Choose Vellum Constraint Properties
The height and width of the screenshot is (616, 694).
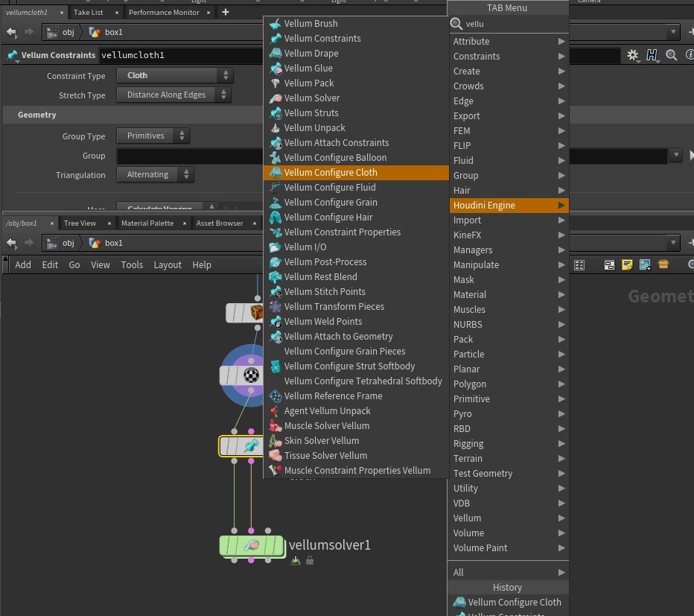[x=356, y=232]
